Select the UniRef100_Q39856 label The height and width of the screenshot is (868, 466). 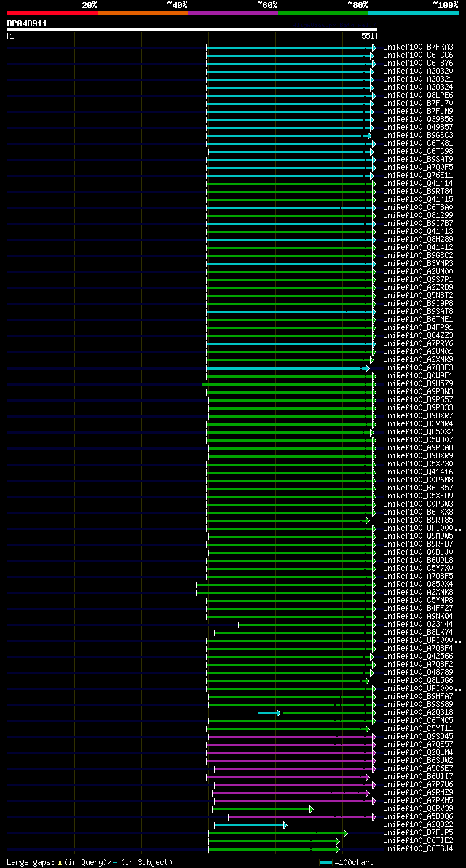click(x=418, y=120)
